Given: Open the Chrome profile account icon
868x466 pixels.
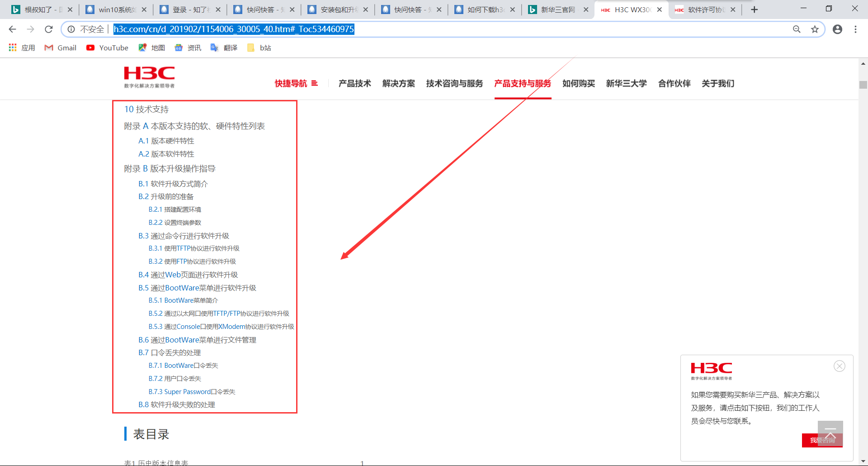Looking at the screenshot, I should [837, 29].
